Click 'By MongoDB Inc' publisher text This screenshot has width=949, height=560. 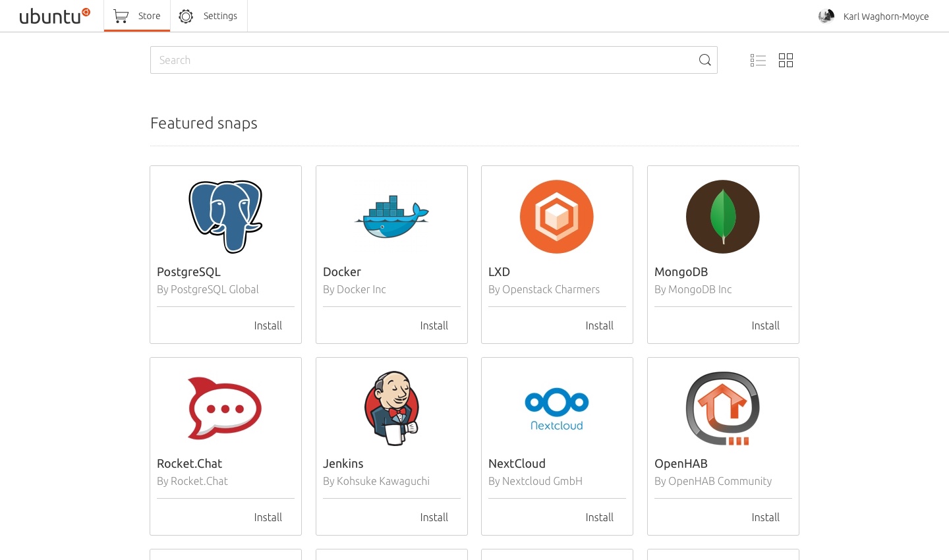tap(693, 289)
